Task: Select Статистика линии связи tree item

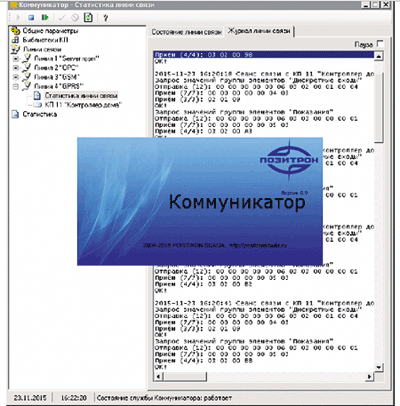Action: point(81,96)
